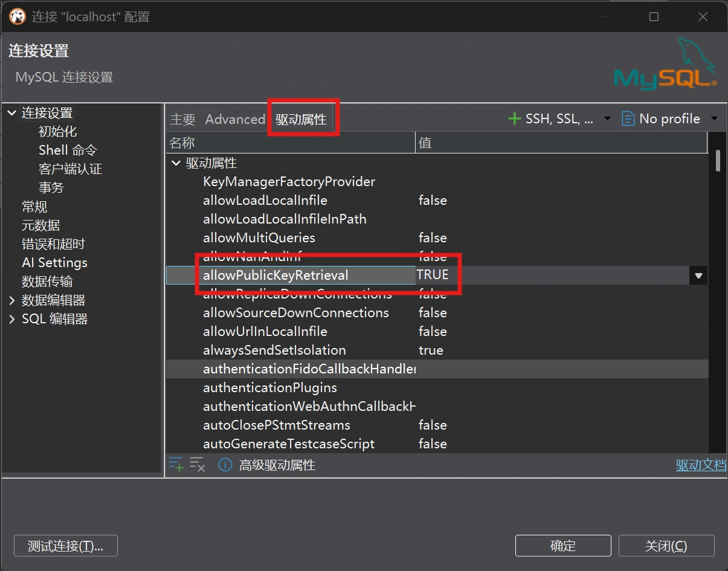The height and width of the screenshot is (571, 728).
Task: Click the remove driver property icon
Action: coord(198,465)
